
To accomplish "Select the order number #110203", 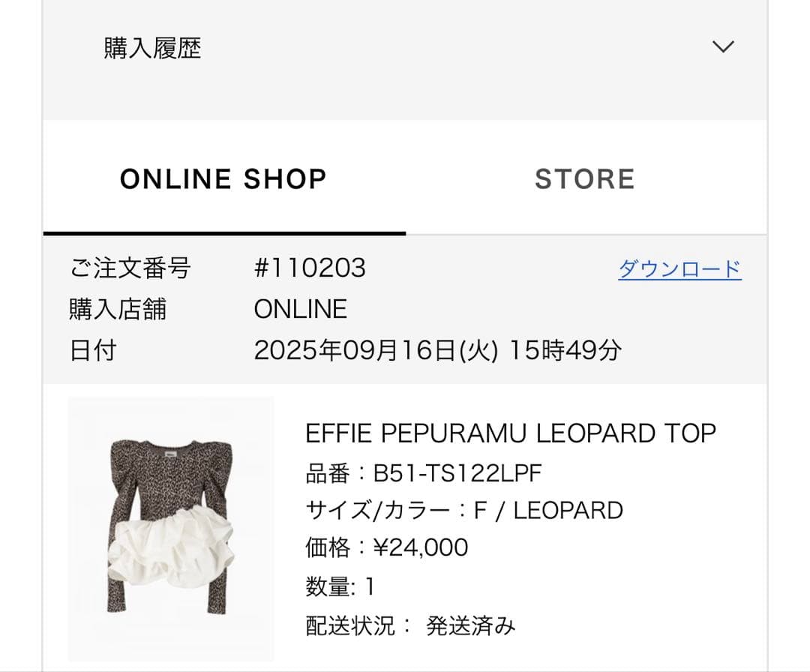I will (310, 268).
